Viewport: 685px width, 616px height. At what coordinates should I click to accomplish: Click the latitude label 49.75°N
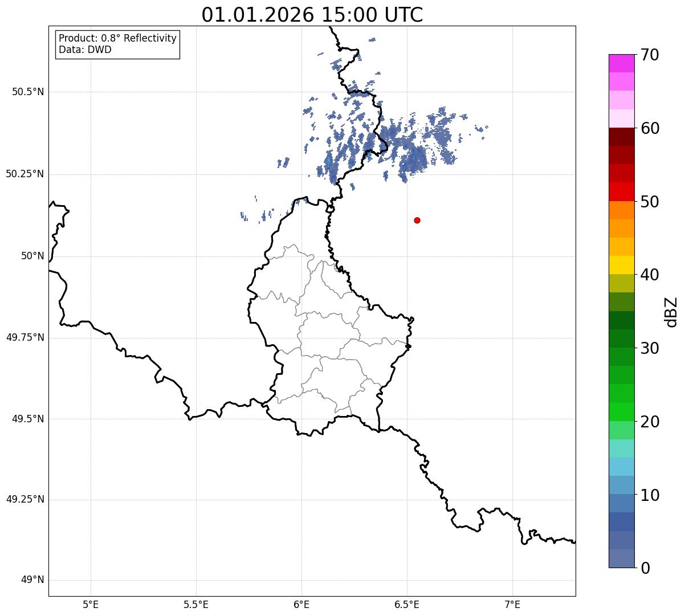point(25,337)
